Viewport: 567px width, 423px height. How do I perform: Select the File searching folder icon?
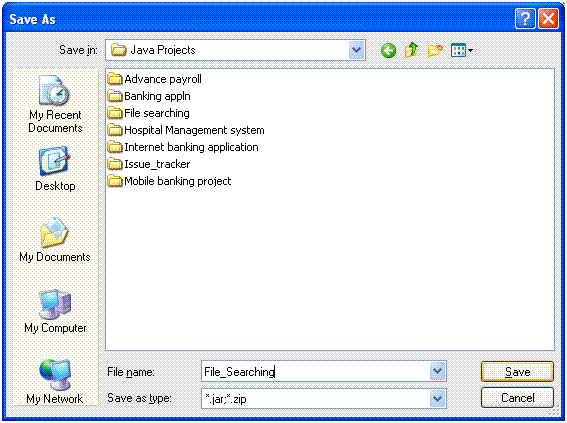coord(115,113)
